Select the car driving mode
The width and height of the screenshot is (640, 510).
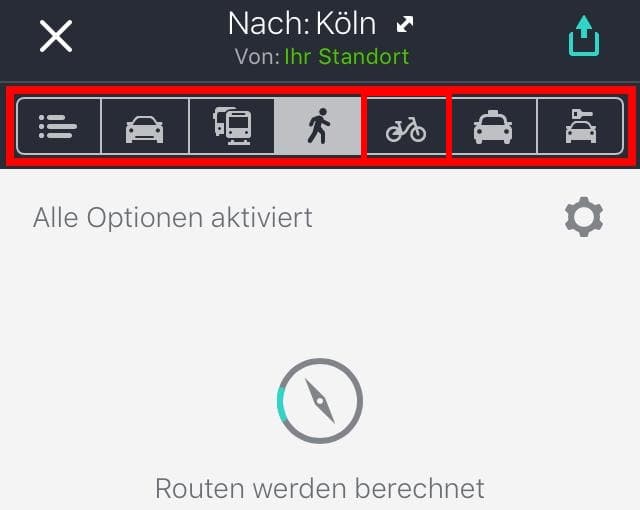click(144, 126)
